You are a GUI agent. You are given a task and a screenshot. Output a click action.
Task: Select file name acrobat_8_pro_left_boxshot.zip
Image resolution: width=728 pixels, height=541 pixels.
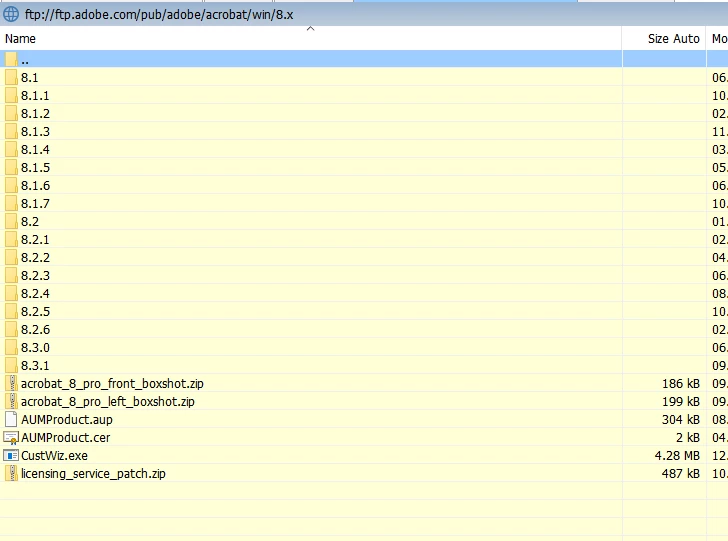108,402
